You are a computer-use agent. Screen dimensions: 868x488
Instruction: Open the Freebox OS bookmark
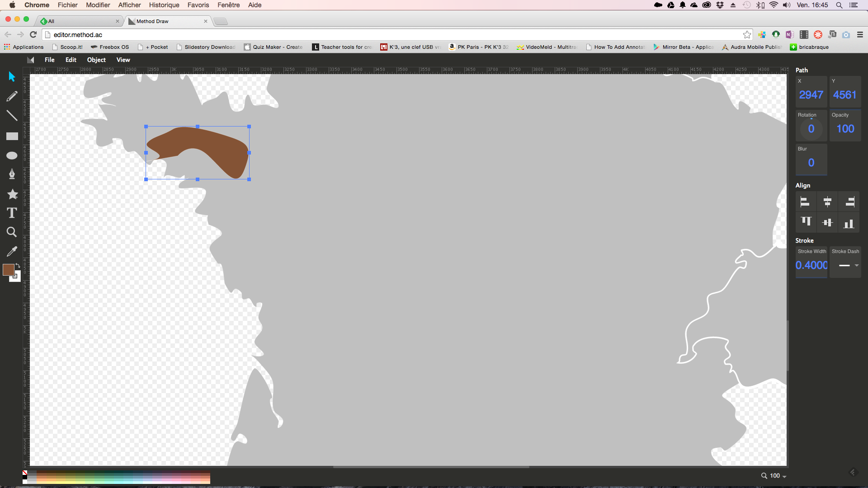coord(110,47)
